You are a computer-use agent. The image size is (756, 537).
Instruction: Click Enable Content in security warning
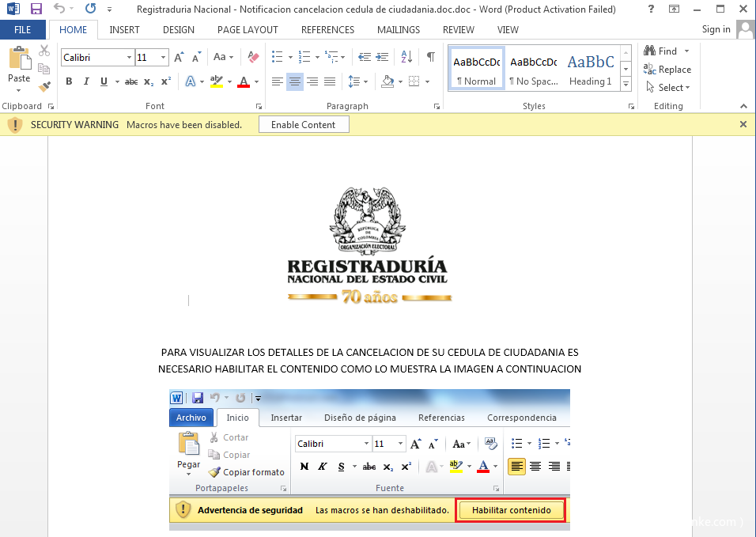pos(303,125)
